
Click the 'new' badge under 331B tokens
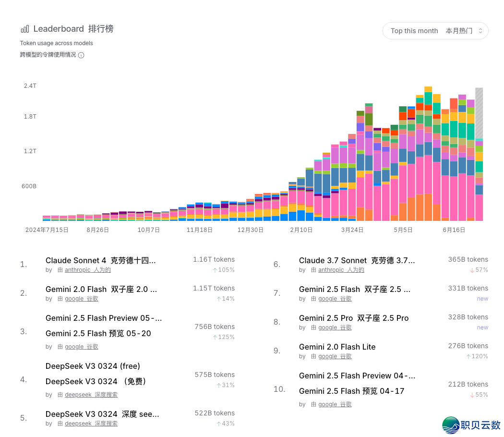[x=482, y=299]
